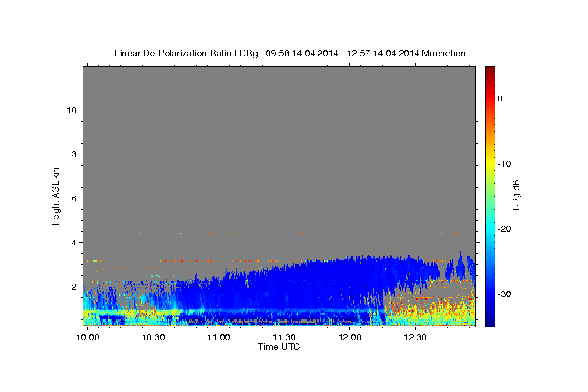Click the colorbar label -10
The image size is (588, 392).
tap(504, 164)
